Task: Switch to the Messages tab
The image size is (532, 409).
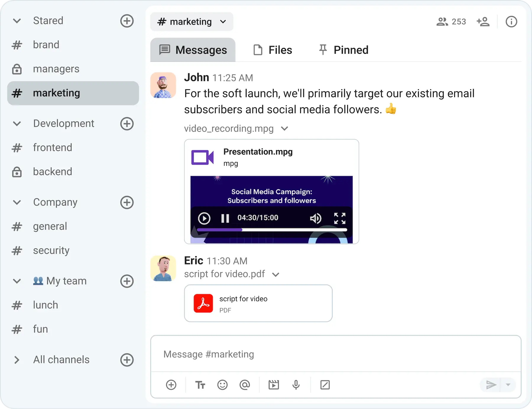Action: tap(193, 50)
